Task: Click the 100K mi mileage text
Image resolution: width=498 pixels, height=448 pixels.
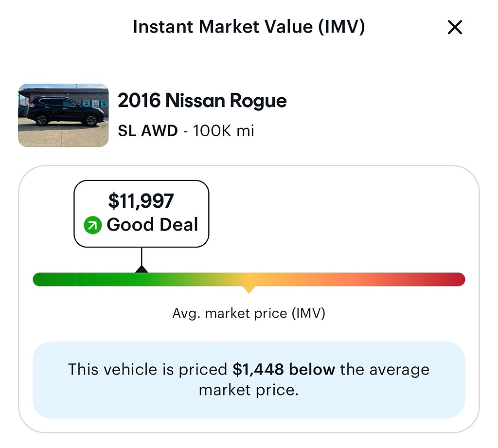Action: click(224, 131)
